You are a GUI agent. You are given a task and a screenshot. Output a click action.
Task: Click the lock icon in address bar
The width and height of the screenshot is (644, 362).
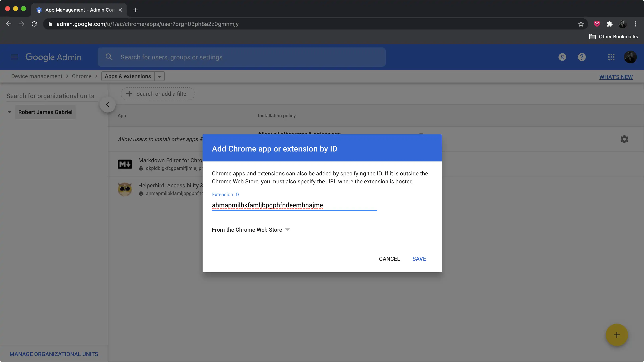click(50, 24)
